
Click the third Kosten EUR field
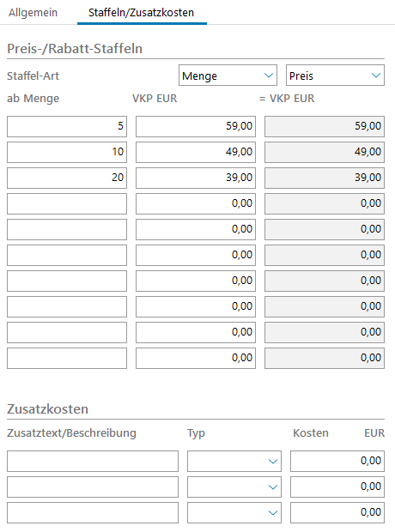click(337, 512)
